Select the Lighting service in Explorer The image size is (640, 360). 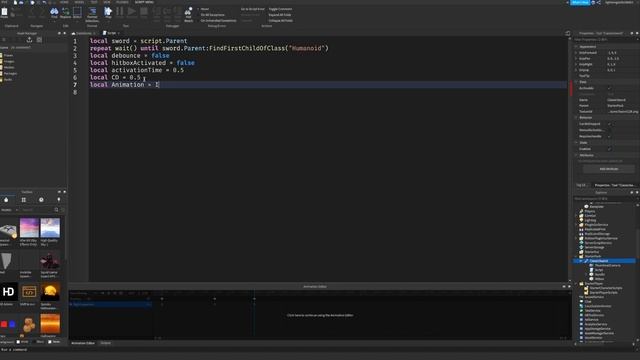590,220
